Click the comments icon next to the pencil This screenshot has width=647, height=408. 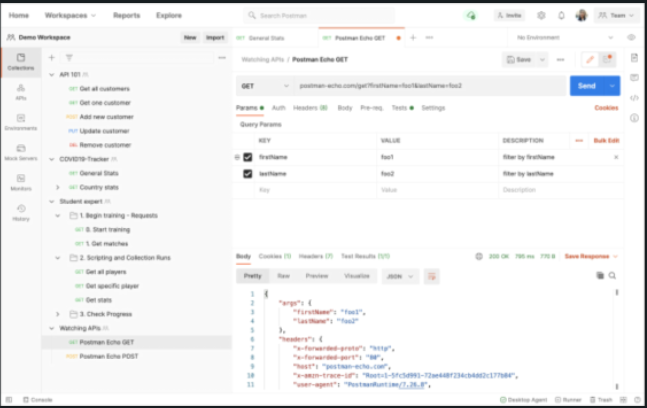tap(607, 60)
